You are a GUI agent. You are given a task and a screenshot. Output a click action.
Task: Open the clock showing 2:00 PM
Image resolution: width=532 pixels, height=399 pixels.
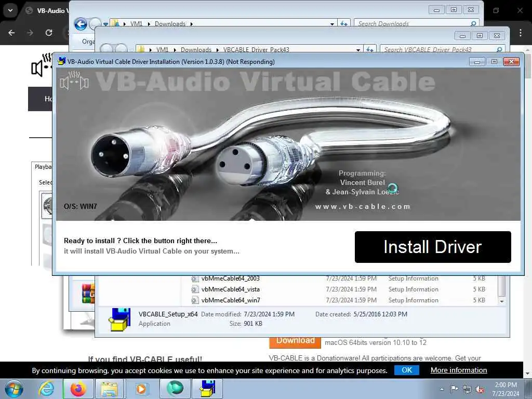pos(506,389)
